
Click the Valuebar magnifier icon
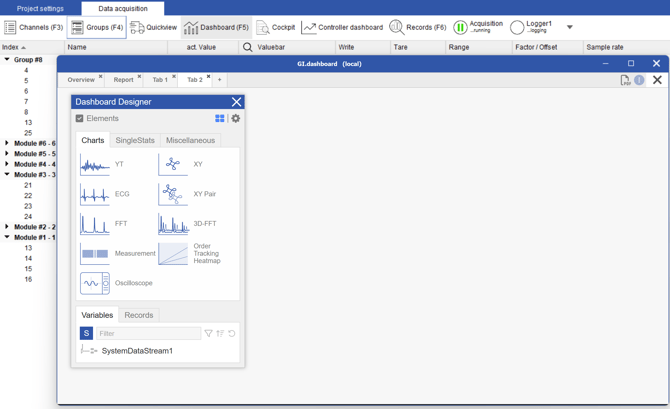click(247, 47)
